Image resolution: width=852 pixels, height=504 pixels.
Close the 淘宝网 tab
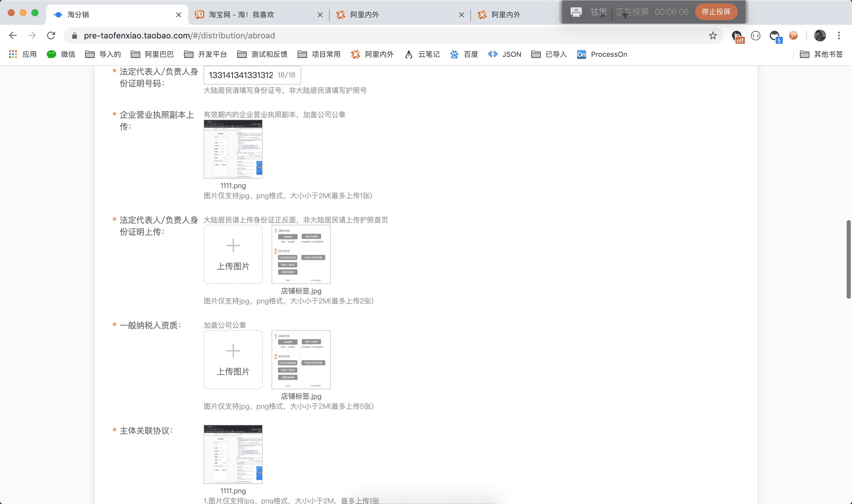point(320,14)
